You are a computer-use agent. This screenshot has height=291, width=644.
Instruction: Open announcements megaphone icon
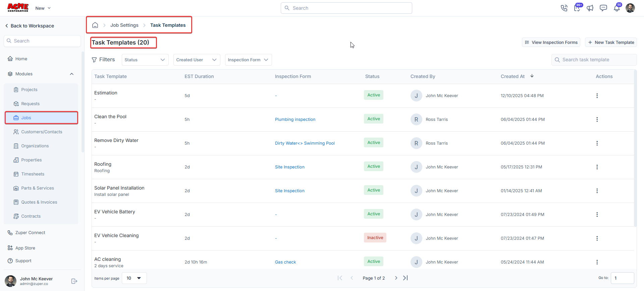[x=590, y=8]
